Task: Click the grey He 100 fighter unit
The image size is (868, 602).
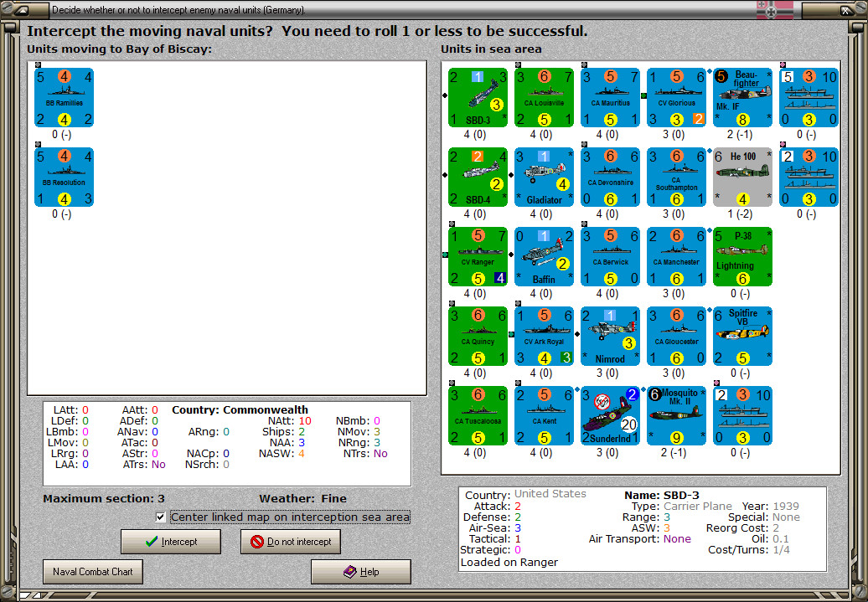Action: [742, 177]
